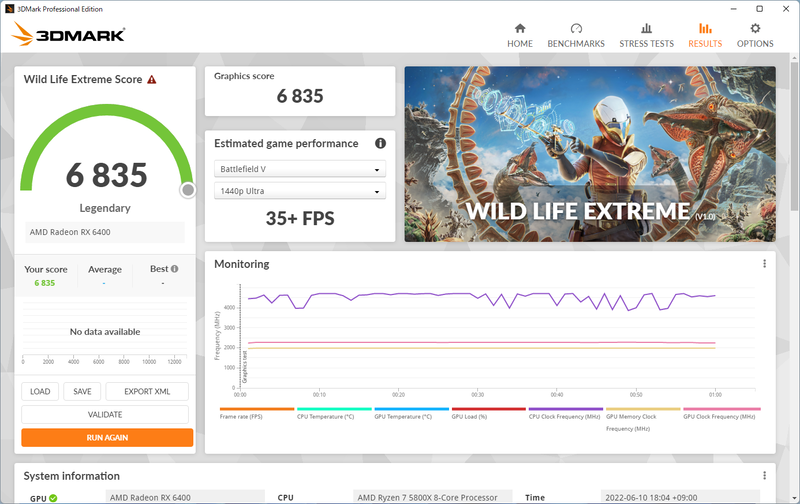Click the scrollbar up arrow
Image resolution: width=800 pixels, height=504 pixels.
pos(794,57)
